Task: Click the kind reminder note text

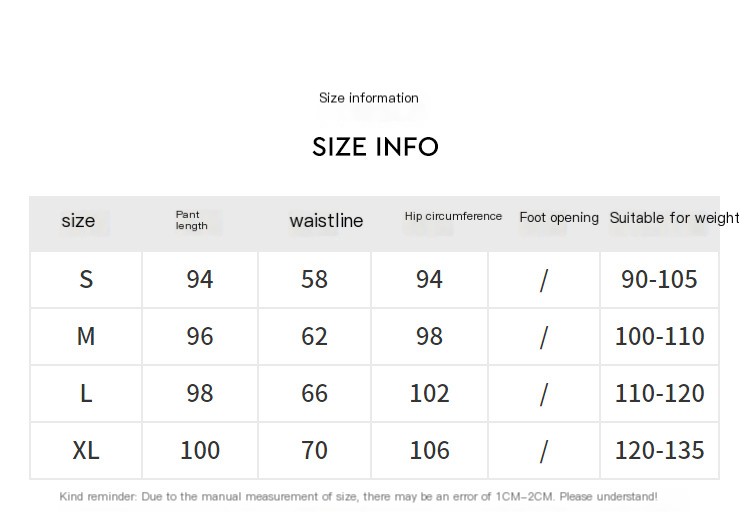Action: 358,496
